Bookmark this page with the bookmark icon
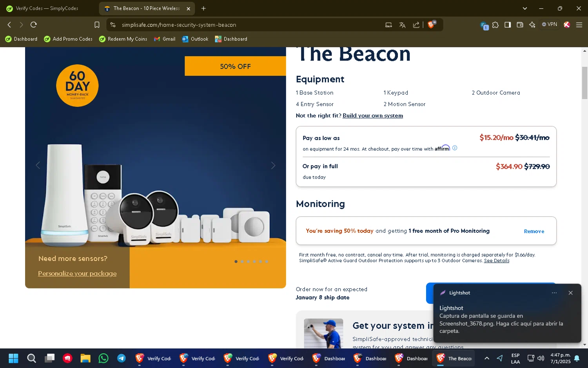The height and width of the screenshot is (368, 588). (97, 25)
